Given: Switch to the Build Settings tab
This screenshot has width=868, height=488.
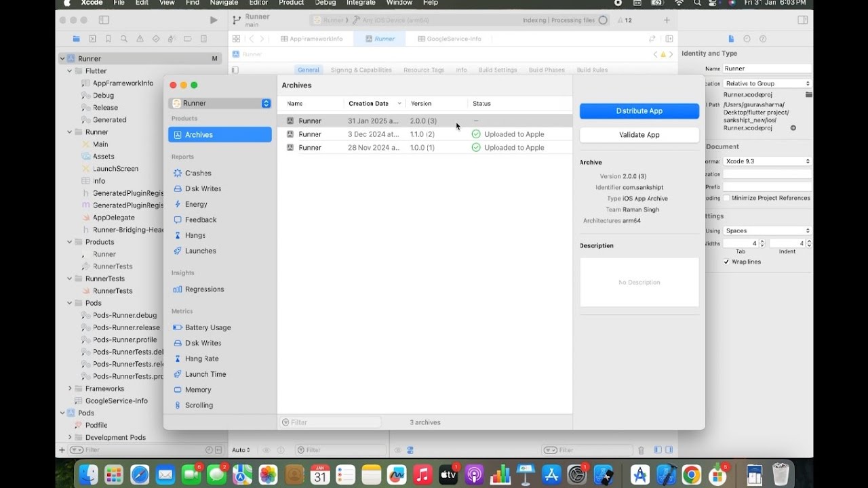Looking at the screenshot, I should 498,70.
